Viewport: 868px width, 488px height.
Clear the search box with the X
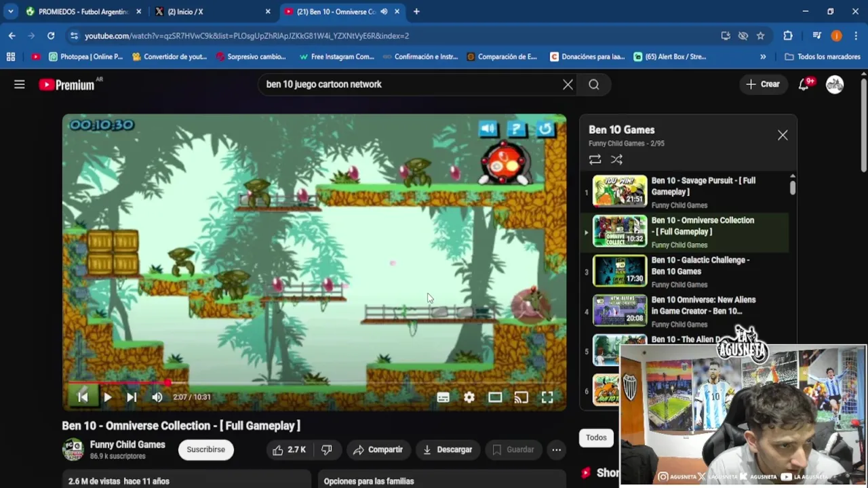click(568, 84)
